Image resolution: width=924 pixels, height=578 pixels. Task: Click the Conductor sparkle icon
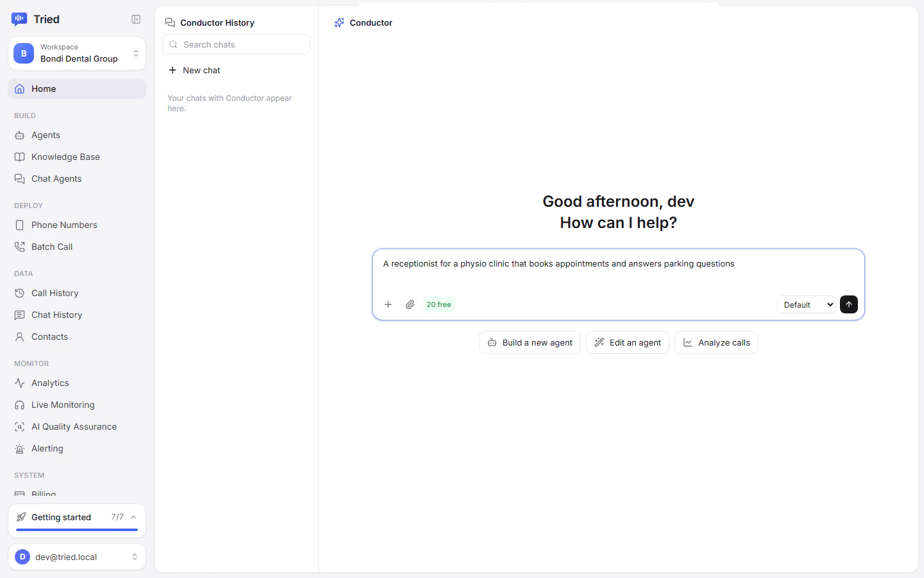coord(339,22)
